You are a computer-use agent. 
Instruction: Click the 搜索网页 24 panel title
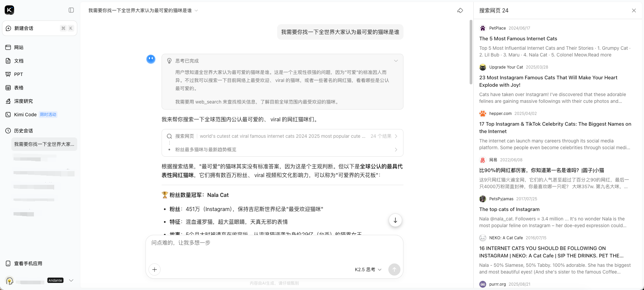493,10
